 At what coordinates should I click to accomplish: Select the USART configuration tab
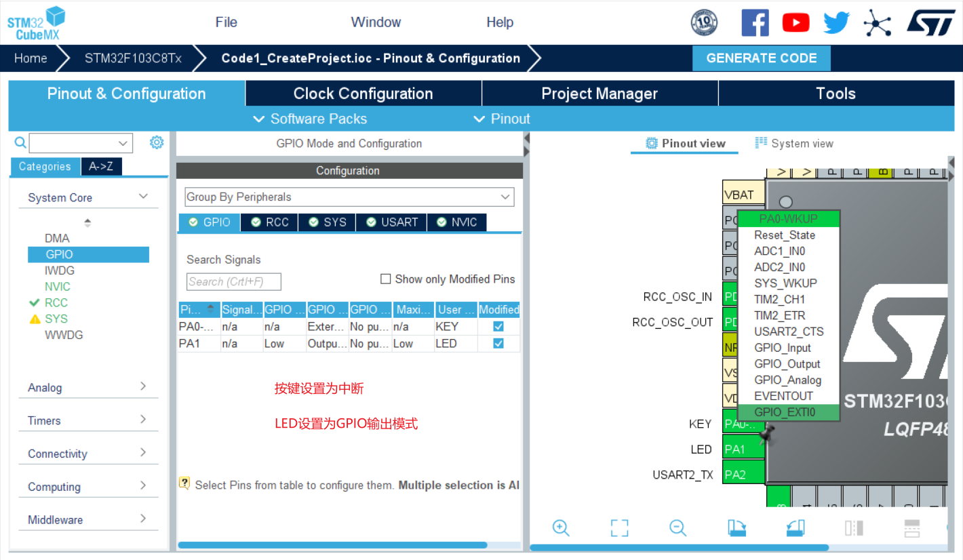392,222
